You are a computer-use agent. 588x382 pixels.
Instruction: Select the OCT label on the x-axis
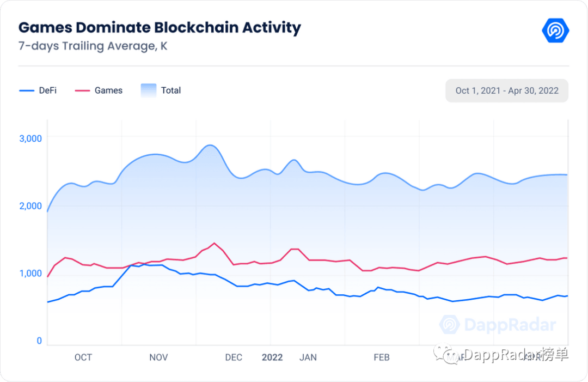point(83,357)
